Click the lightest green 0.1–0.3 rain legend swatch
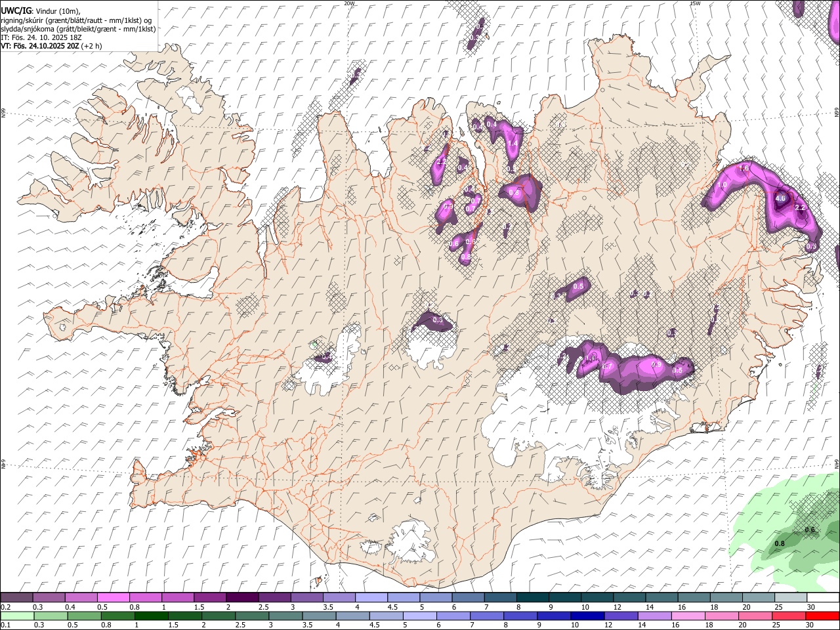840x630 pixels. [16, 616]
